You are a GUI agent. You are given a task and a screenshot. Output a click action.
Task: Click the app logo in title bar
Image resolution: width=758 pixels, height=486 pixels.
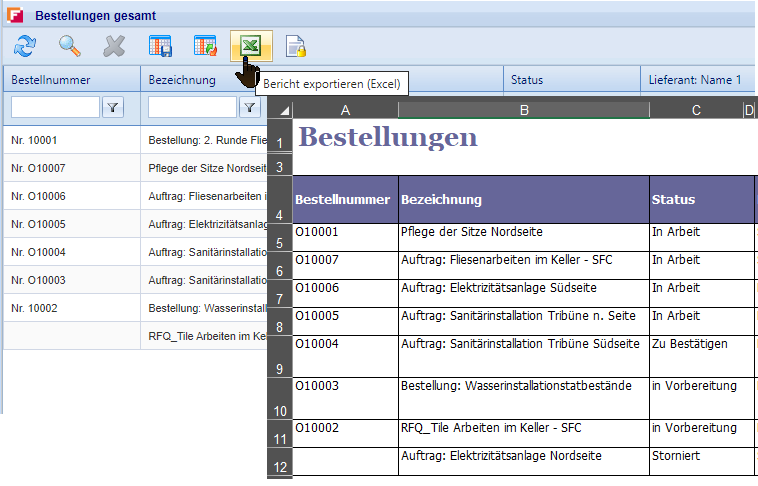pos(15,15)
